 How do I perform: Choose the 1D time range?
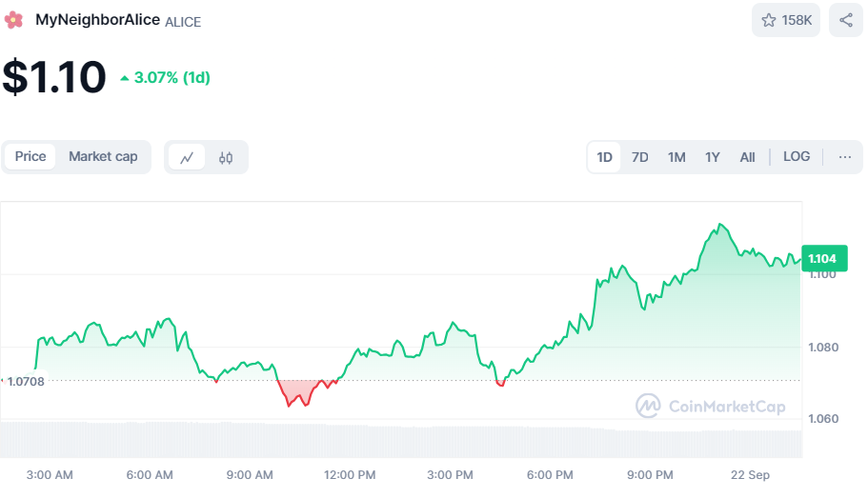click(604, 157)
